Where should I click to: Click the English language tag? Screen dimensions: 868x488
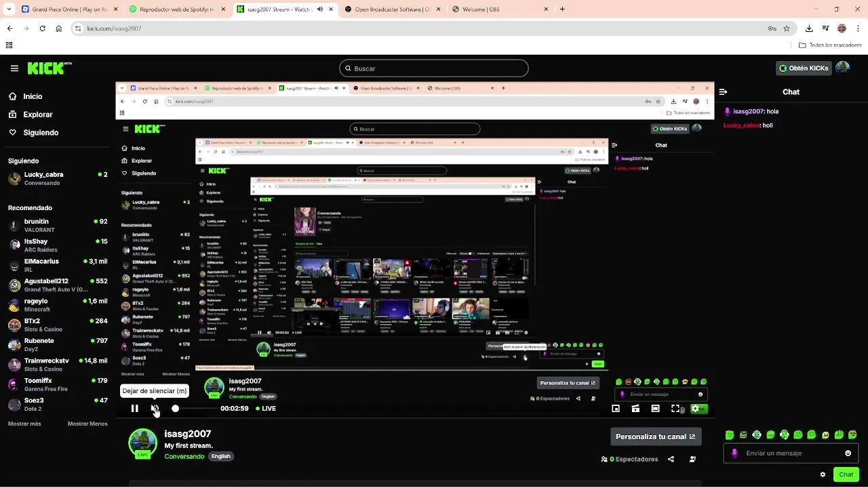click(x=221, y=457)
